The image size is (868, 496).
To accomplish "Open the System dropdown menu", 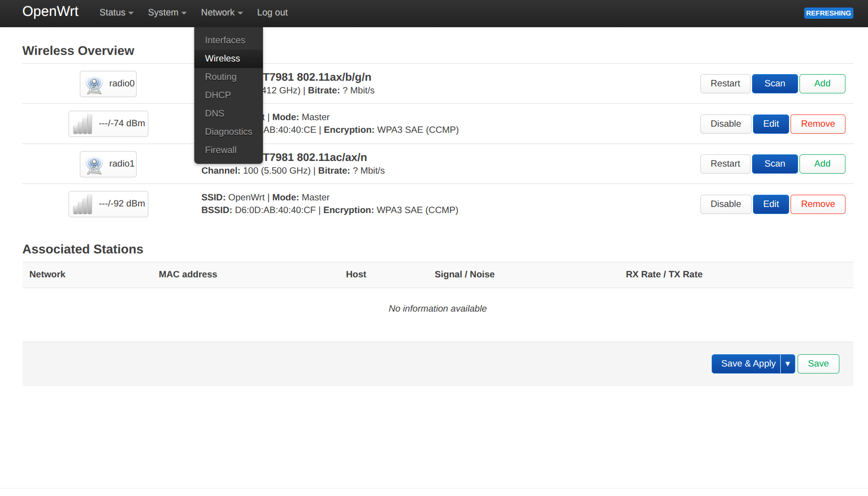I will (167, 13).
